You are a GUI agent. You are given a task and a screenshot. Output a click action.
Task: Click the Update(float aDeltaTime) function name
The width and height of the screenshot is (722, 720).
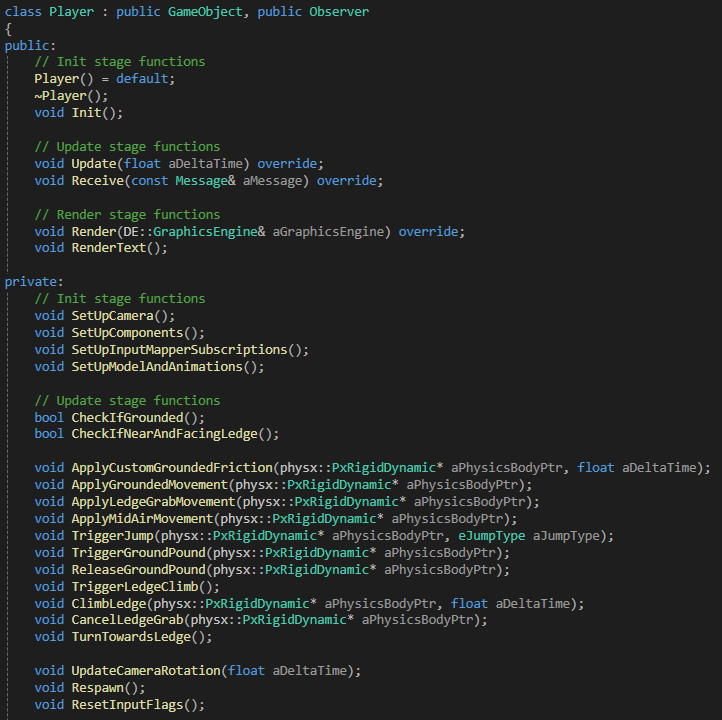(94, 163)
